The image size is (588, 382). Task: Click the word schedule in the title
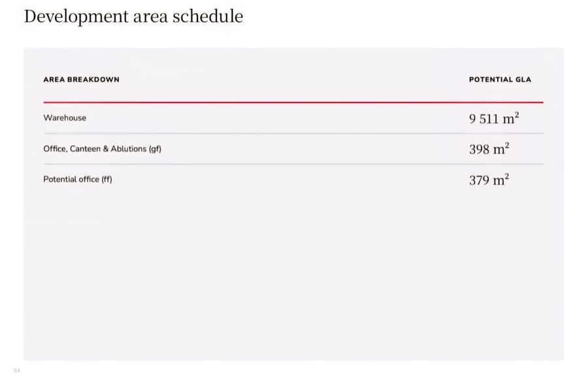208,16
